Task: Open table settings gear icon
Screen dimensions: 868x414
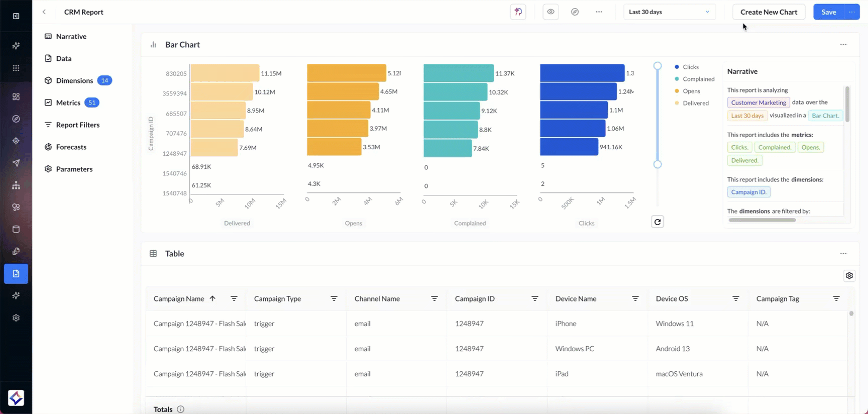Action: [849, 276]
